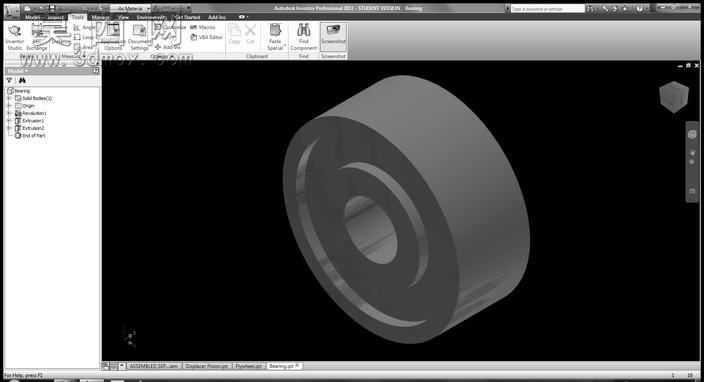
Task: Switch to the View ribbon tab
Action: [x=123, y=17]
